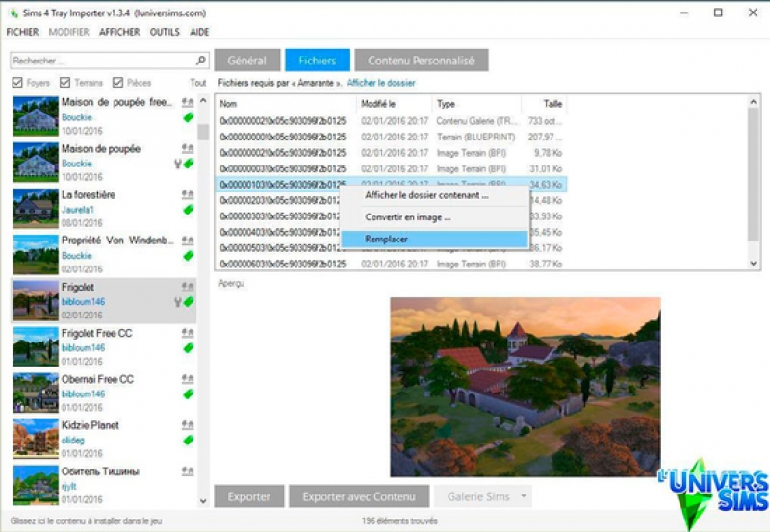Click green tag icon on Obernai Free CC row

tap(188, 394)
